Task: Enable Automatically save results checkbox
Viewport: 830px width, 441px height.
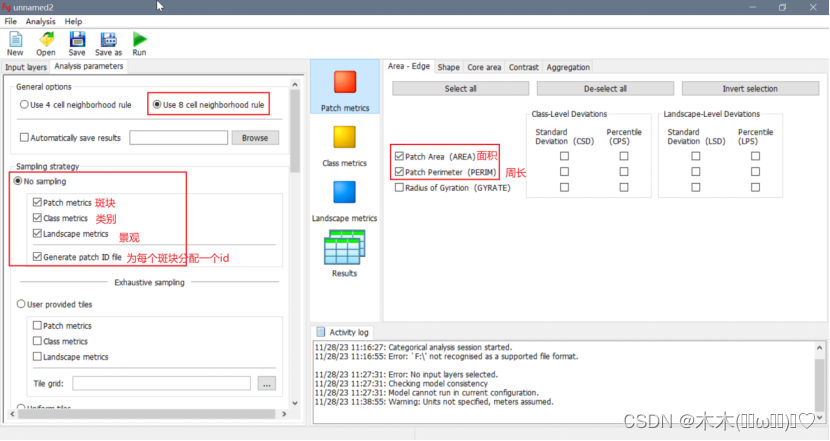Action: click(x=24, y=138)
